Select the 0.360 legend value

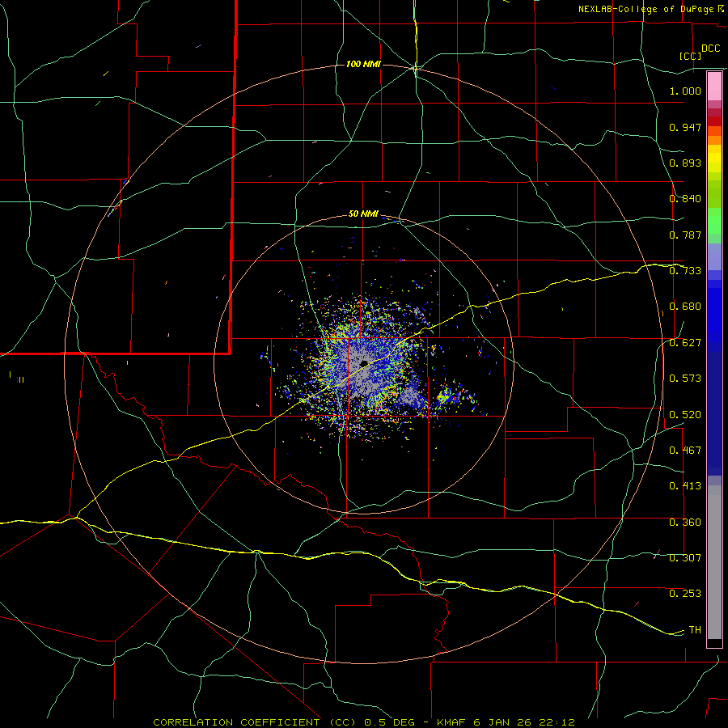(685, 523)
